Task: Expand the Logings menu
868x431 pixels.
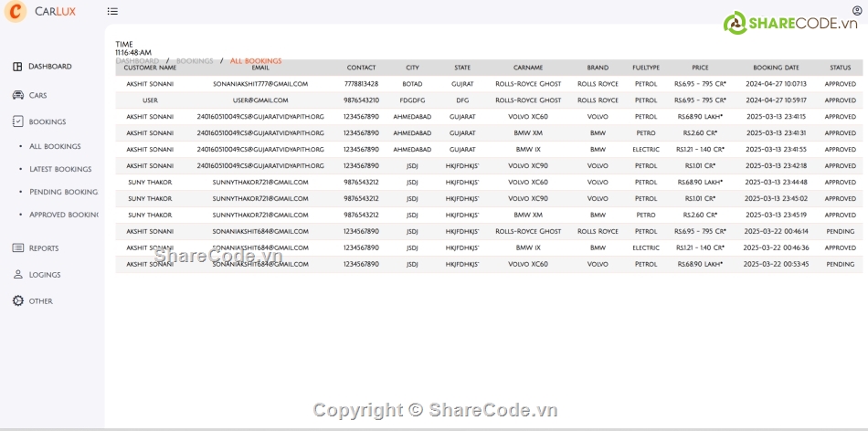Action: pyautogui.click(x=45, y=275)
